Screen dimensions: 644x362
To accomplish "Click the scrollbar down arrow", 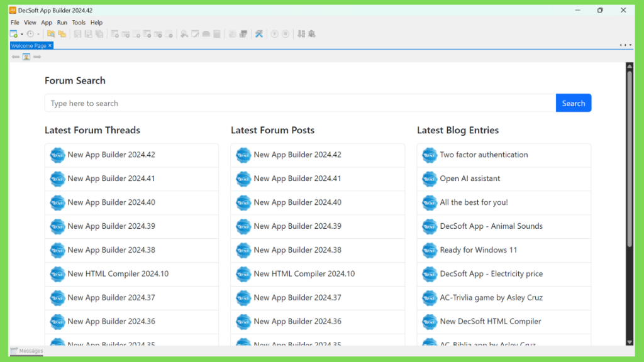I will [629, 342].
